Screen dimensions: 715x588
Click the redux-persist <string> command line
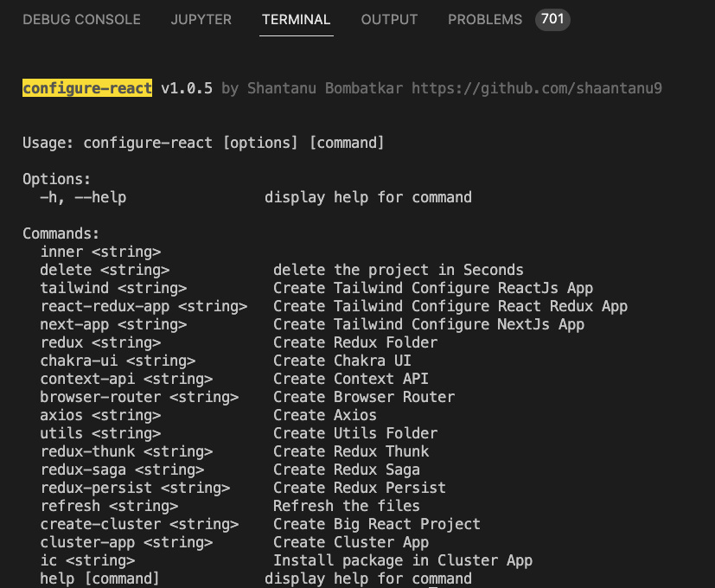pos(243,488)
